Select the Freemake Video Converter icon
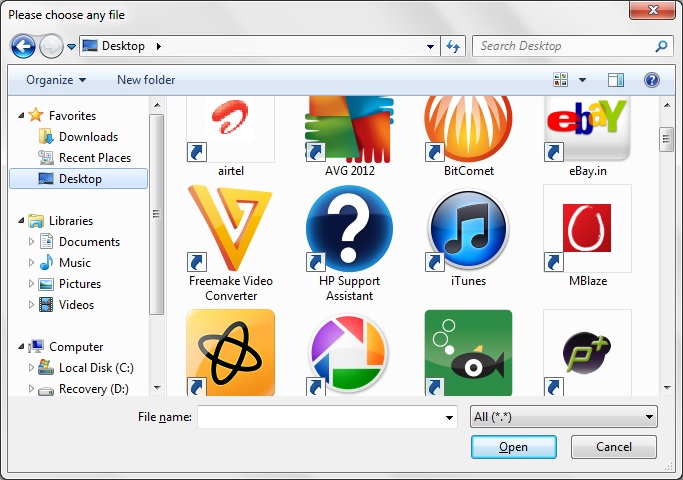 [230, 228]
